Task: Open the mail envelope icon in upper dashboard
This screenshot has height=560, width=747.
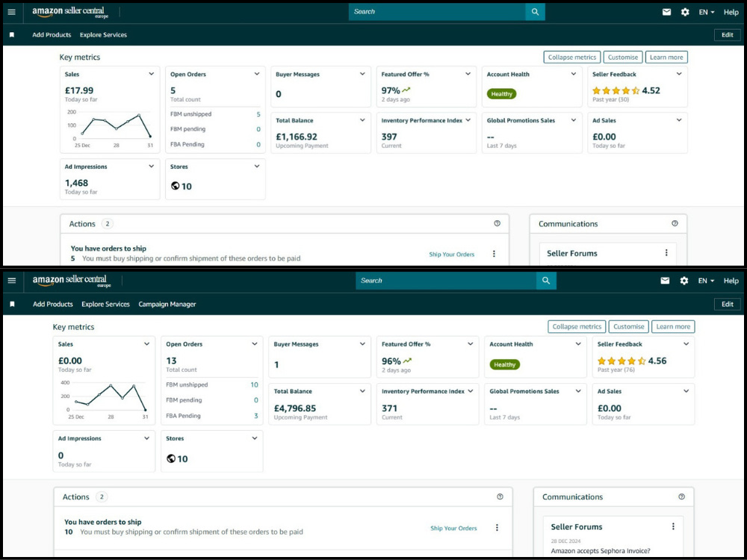Action: tap(666, 12)
